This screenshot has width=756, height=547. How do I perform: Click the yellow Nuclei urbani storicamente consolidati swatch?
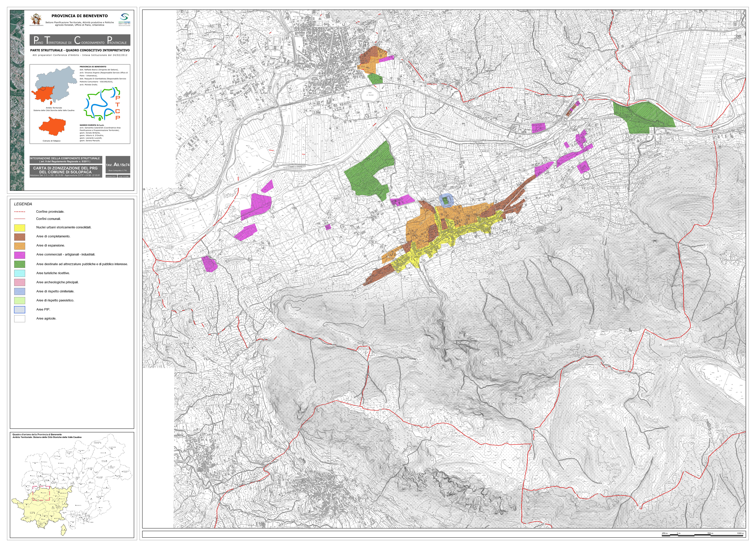click(x=20, y=228)
